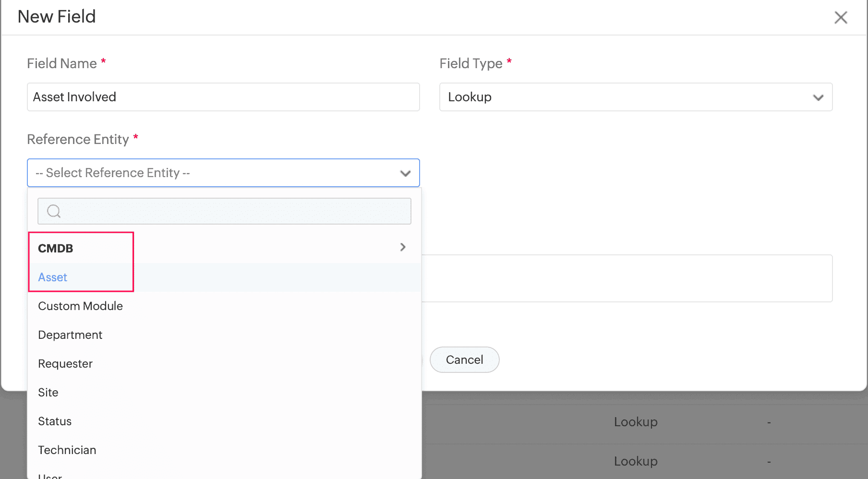Click inside the Field Name input box

(223, 97)
